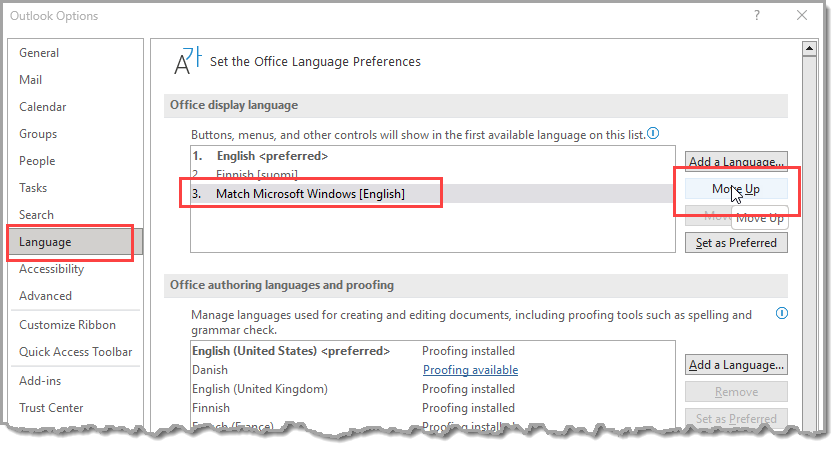Select Match Microsoft Windows [English] row
The image size is (836, 450).
tap(432, 194)
